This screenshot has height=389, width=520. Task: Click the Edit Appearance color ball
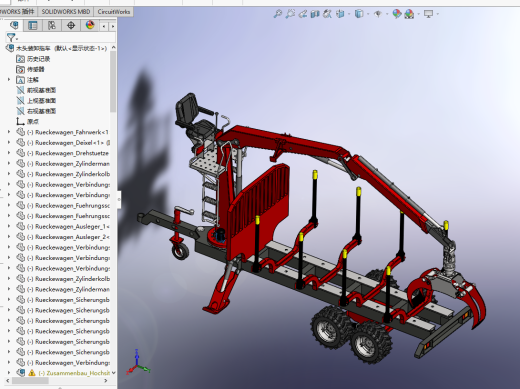397,14
